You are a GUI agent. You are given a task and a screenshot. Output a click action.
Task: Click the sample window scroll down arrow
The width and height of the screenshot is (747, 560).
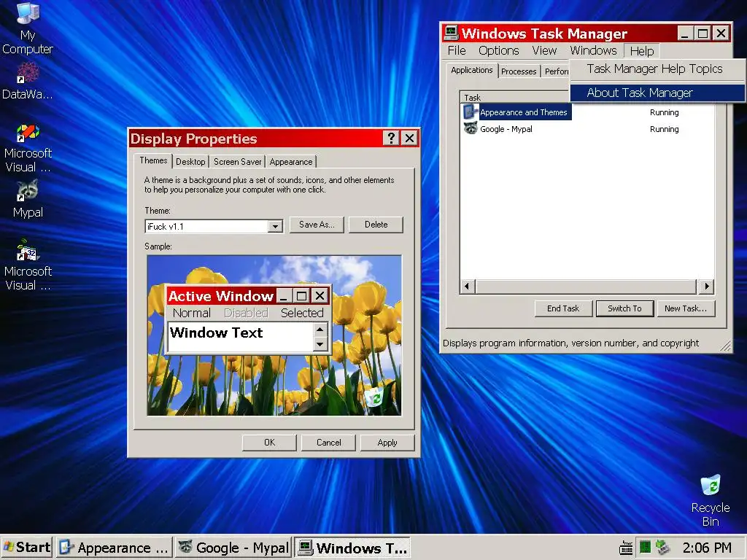pos(320,344)
